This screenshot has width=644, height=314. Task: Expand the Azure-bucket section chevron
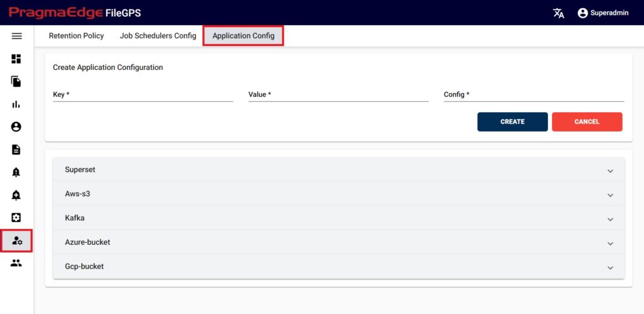pos(610,244)
